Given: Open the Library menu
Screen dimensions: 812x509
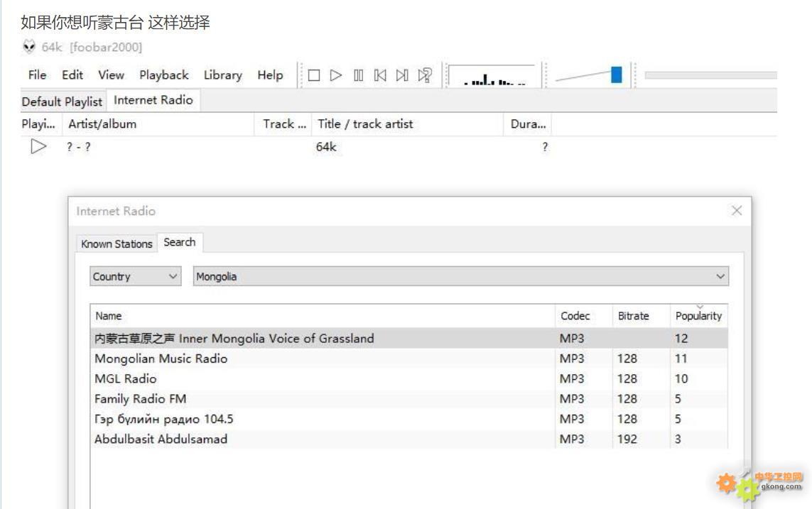Looking at the screenshot, I should coord(222,75).
